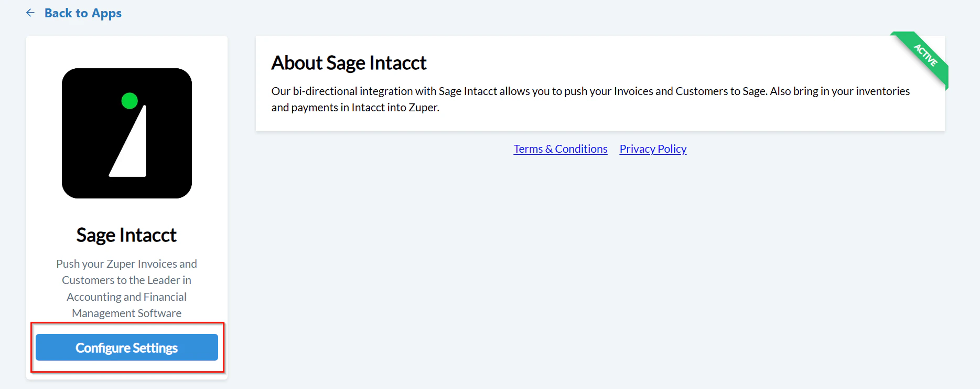980x389 pixels.
Task: Click the Sage Intacct logo image
Action: click(127, 133)
